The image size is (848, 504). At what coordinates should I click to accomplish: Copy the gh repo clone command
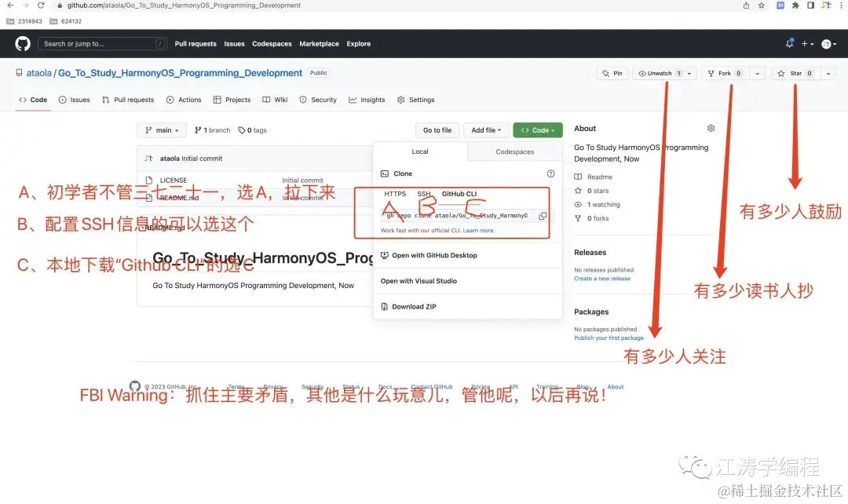point(543,216)
